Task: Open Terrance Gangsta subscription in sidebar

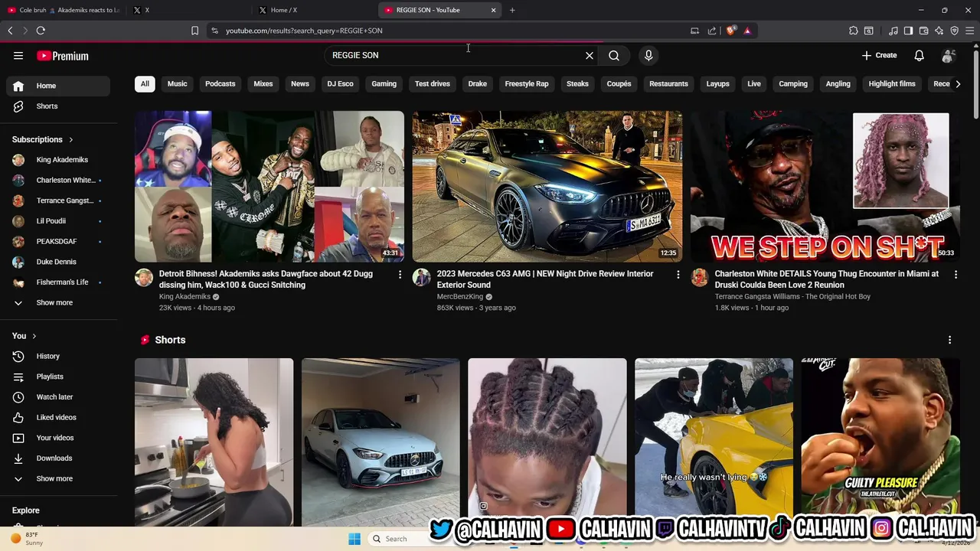Action: pyautogui.click(x=58, y=201)
